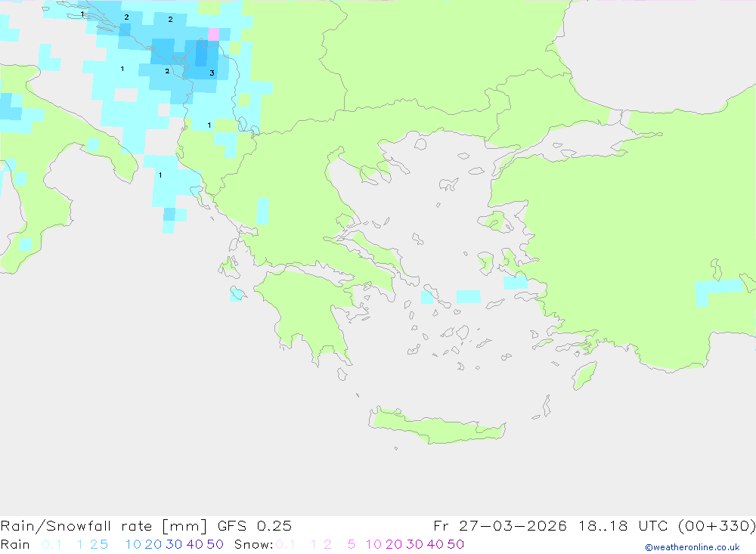Select the Snow legend value 5
This screenshot has height=554, width=756.
[352, 544]
